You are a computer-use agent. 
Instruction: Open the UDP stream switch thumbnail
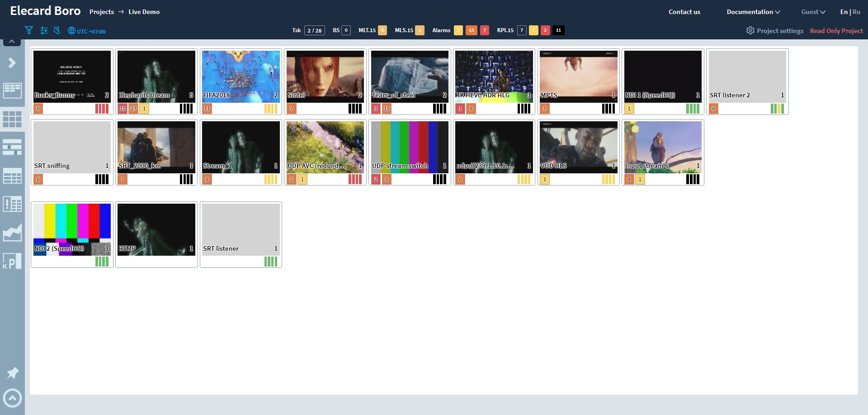(x=410, y=147)
